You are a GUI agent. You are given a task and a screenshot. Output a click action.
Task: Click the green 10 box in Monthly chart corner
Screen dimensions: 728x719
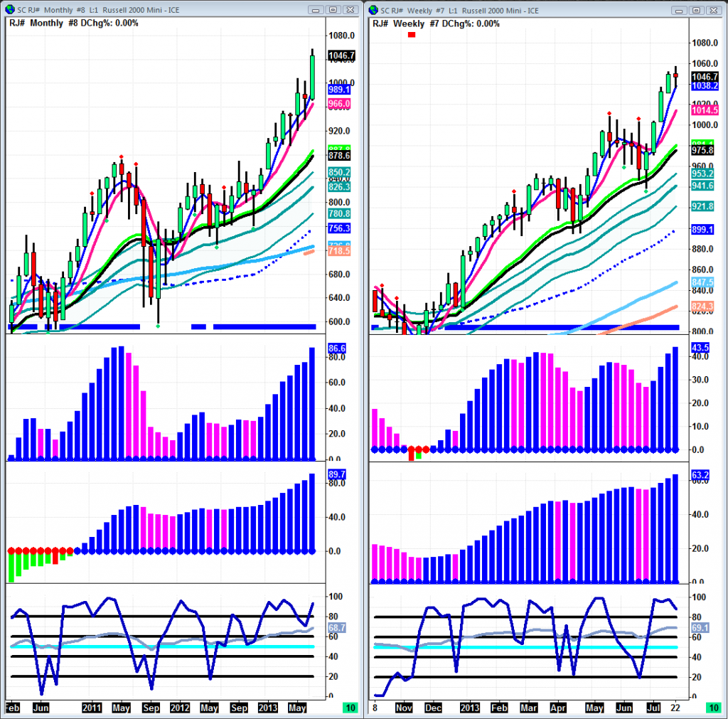(349, 708)
